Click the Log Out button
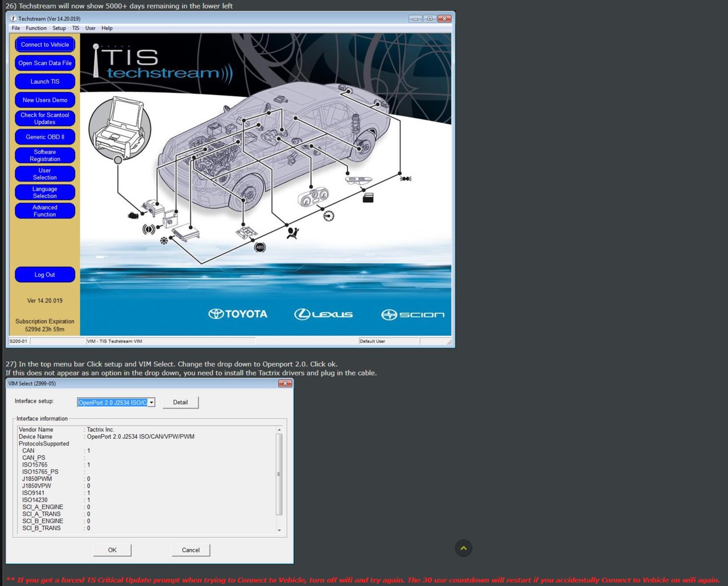Image resolution: width=728 pixels, height=586 pixels. pyautogui.click(x=45, y=275)
